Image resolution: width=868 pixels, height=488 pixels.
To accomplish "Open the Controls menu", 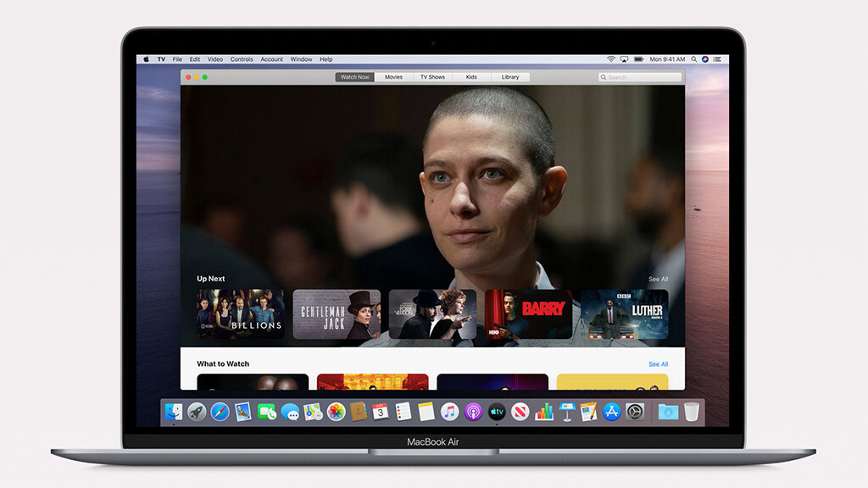I will [242, 59].
